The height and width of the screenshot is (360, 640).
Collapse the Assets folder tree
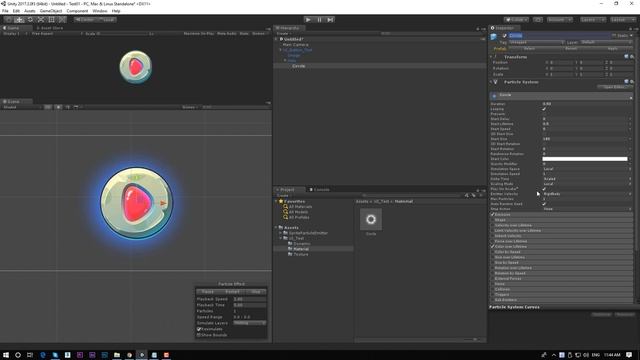[276, 228]
